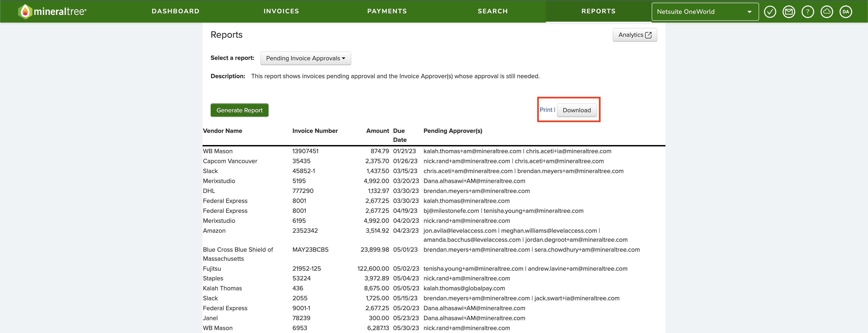
Task: Select the due date 04/23/23
Action: coord(406,231)
